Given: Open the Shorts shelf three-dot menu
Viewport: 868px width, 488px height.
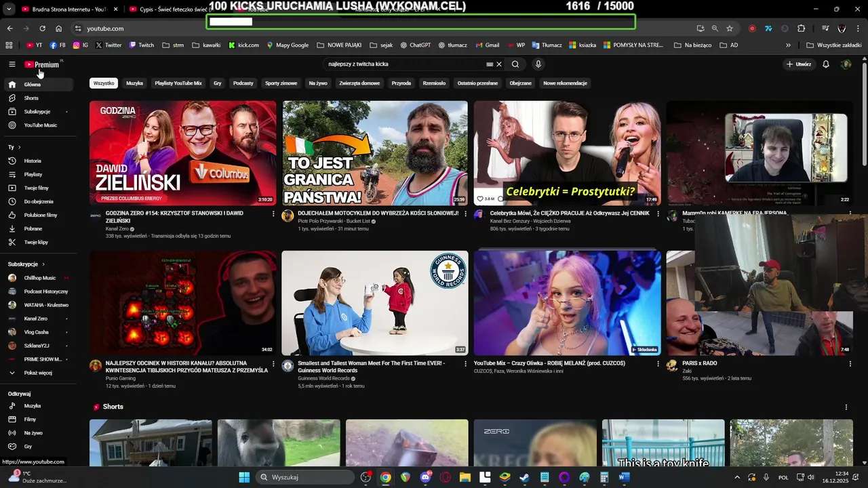Looking at the screenshot, I should click(x=846, y=407).
